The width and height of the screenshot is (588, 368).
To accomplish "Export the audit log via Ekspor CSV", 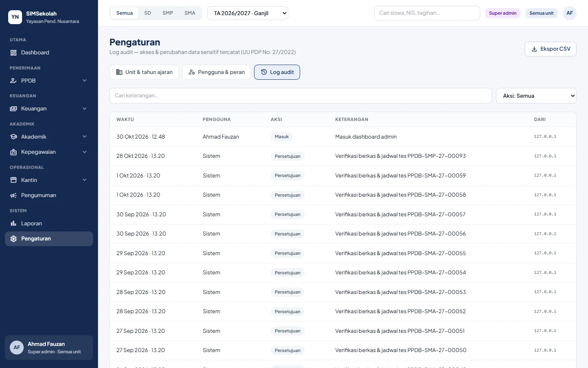I will (x=550, y=49).
